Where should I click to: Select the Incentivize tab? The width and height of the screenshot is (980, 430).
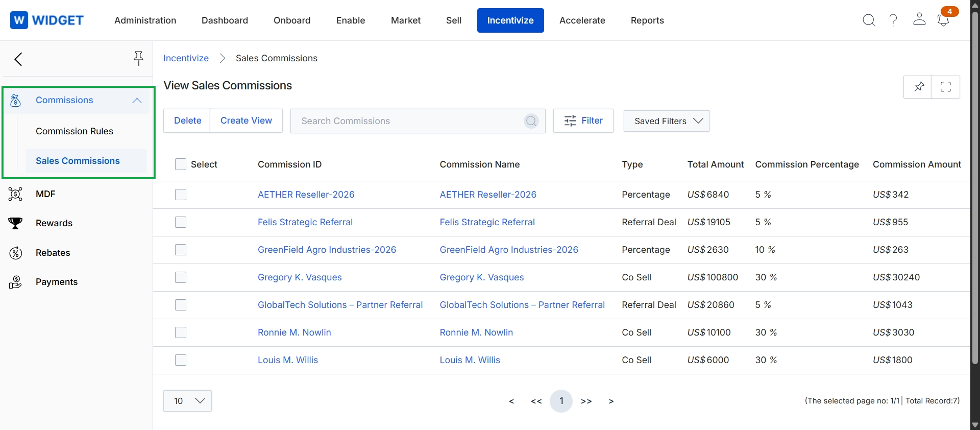coord(510,20)
